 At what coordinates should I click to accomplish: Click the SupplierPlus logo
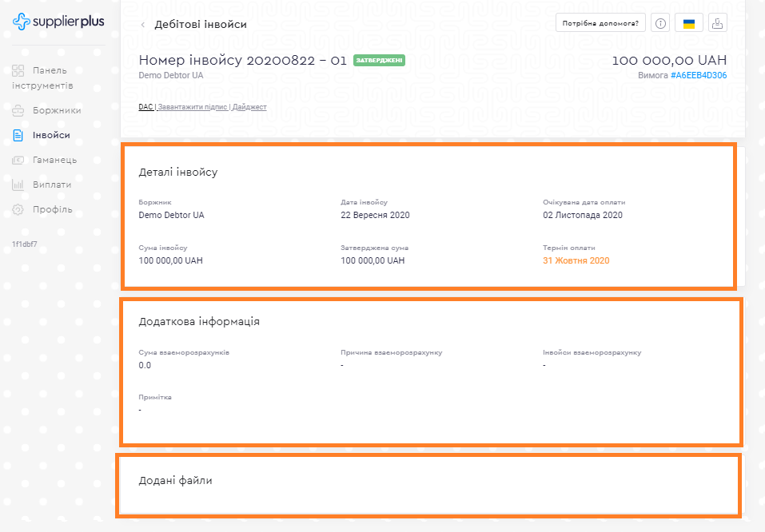pos(58,22)
